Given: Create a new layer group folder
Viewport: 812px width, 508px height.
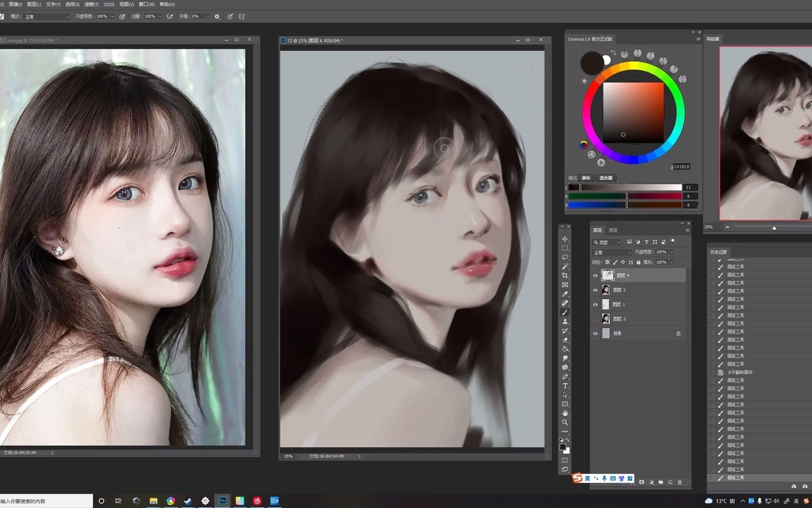Looking at the screenshot, I should click(x=661, y=482).
